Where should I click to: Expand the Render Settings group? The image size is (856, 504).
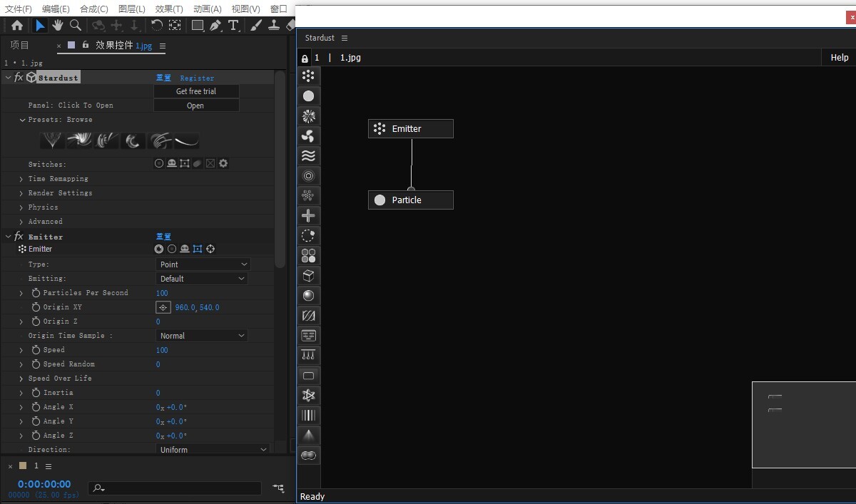(21, 193)
